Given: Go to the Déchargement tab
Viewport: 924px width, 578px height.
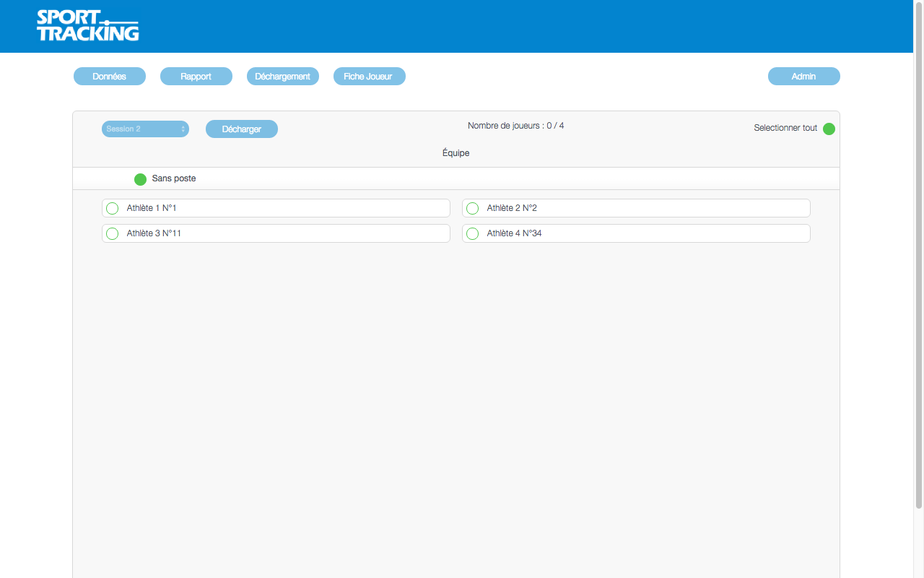Looking at the screenshot, I should pos(283,77).
